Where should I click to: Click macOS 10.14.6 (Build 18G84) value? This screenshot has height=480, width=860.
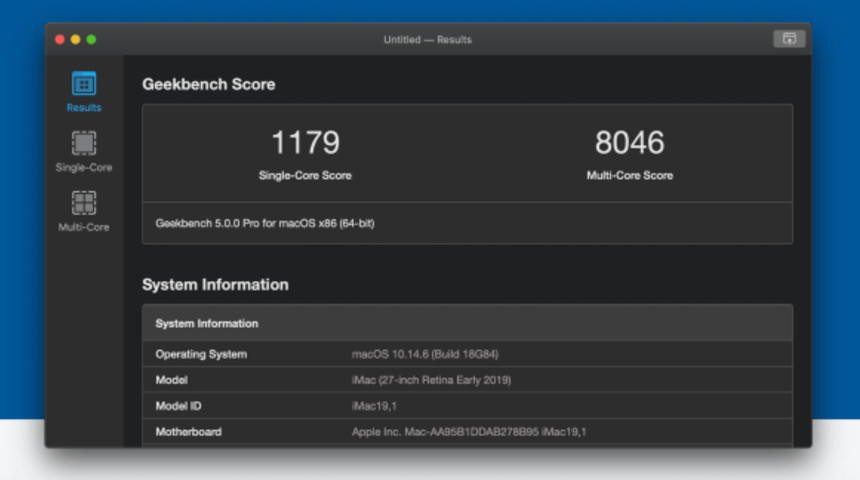tap(425, 354)
